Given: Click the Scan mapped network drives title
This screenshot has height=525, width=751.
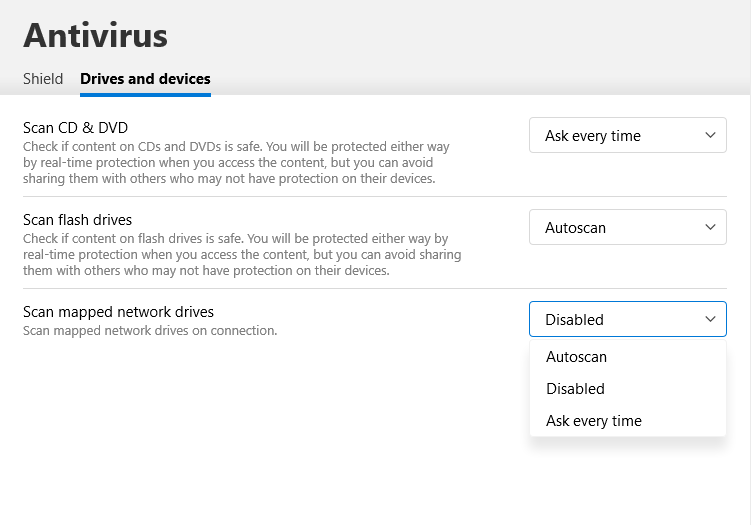Looking at the screenshot, I should (x=119, y=312).
